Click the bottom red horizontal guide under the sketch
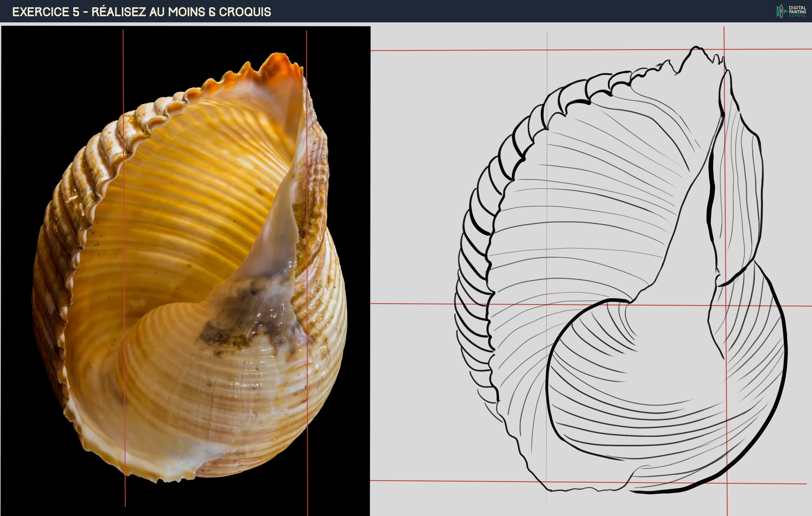The height and width of the screenshot is (516, 812). click(438, 481)
